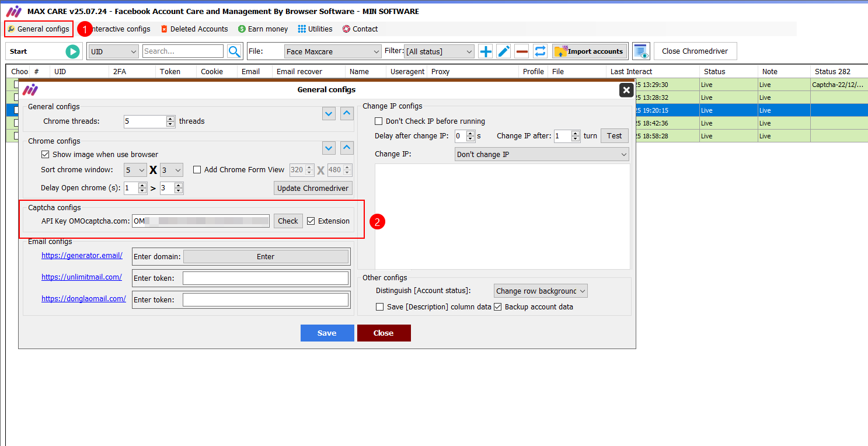
Task: Open the Distinguish account status dropdown
Action: pos(541,291)
